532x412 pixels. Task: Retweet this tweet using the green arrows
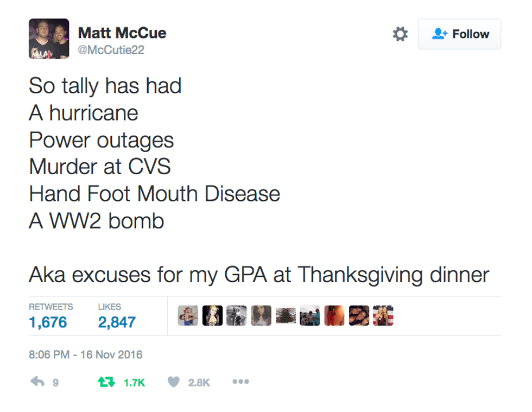pyautogui.click(x=105, y=382)
